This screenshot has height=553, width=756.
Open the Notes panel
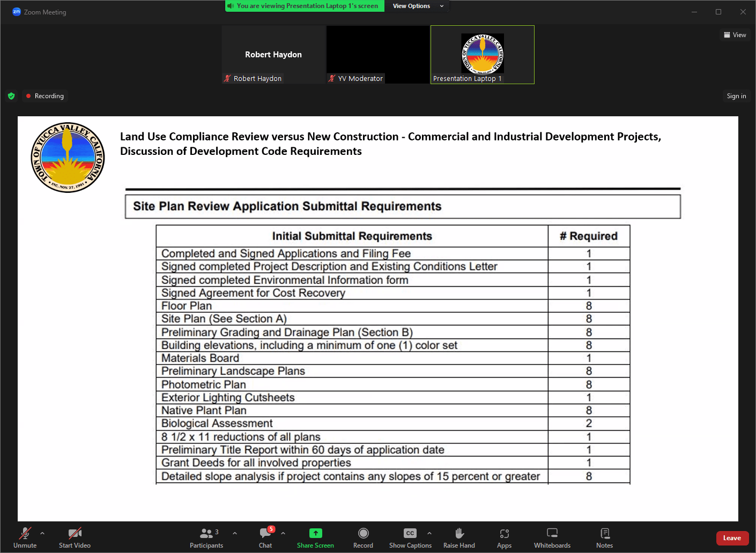pyautogui.click(x=604, y=537)
